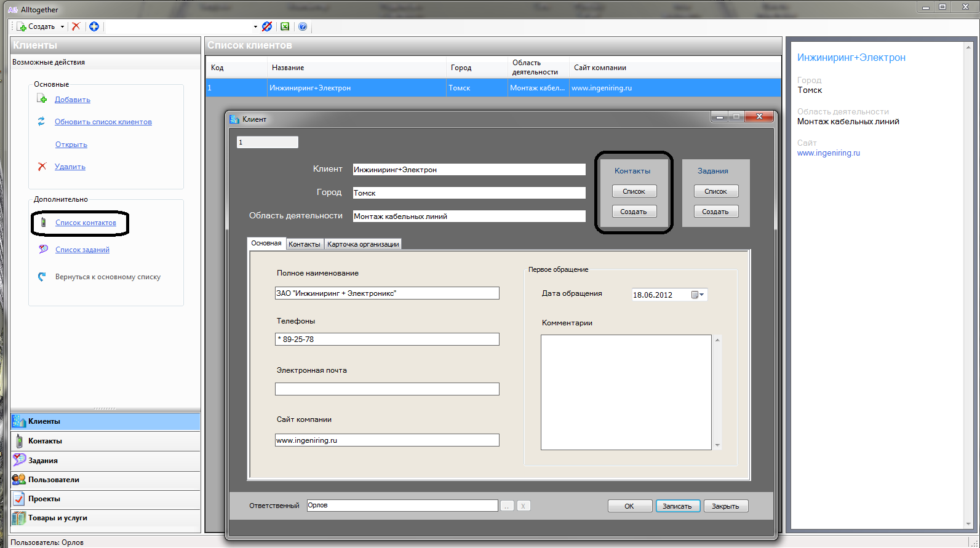Click the Комментарии scrollbar down arrow

pos(717,445)
